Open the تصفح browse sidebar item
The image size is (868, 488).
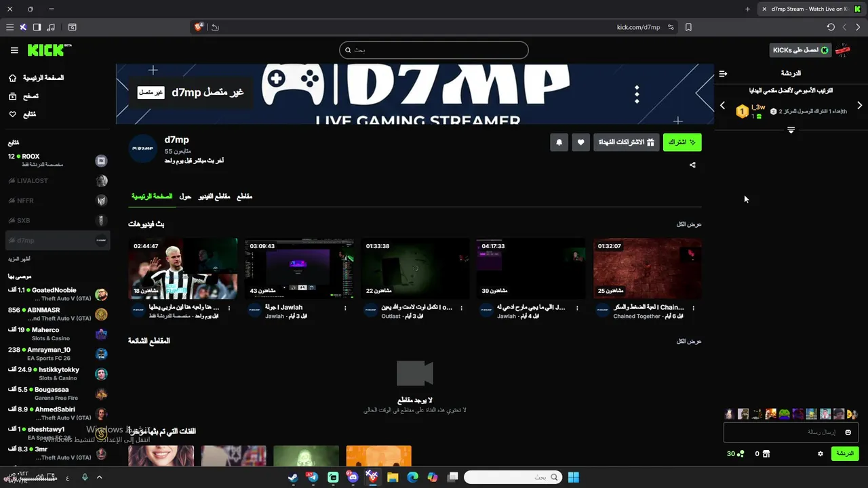click(24, 96)
